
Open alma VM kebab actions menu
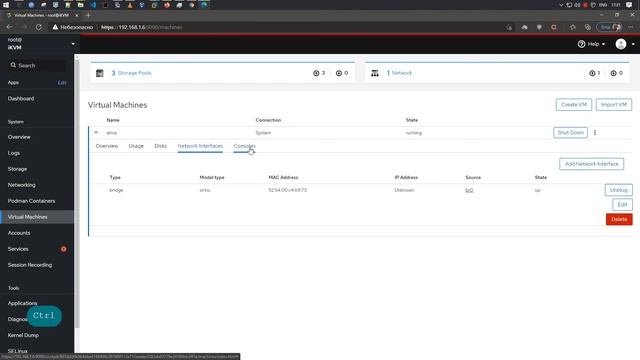pyautogui.click(x=595, y=133)
